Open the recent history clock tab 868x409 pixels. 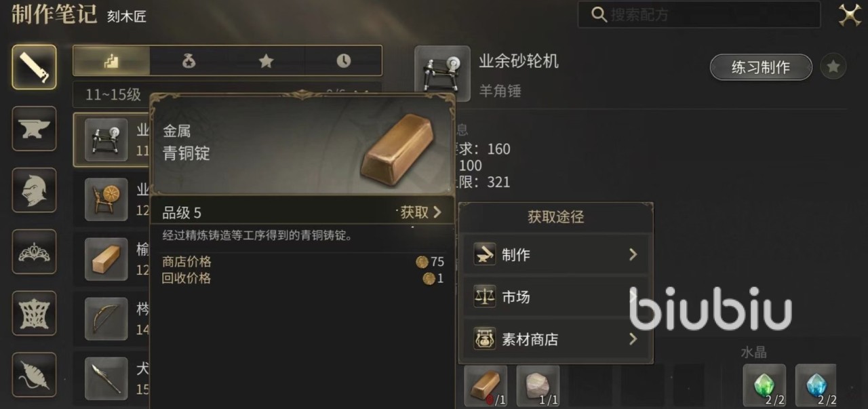pyautogui.click(x=343, y=61)
